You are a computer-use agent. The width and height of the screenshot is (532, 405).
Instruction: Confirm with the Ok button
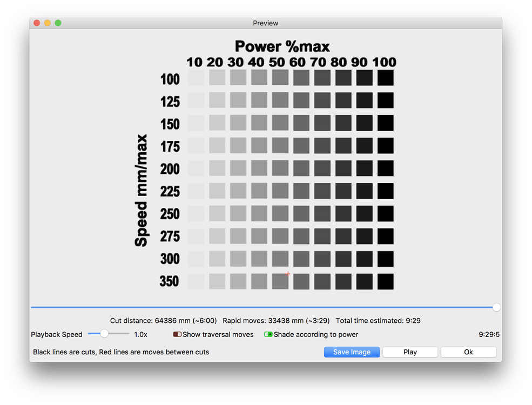(x=469, y=352)
